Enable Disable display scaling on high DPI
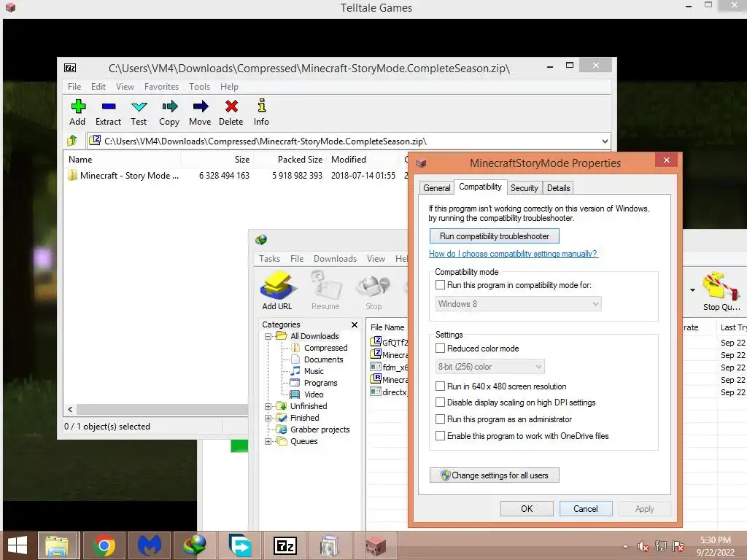Viewport: 747px width, 560px height. 440,402
